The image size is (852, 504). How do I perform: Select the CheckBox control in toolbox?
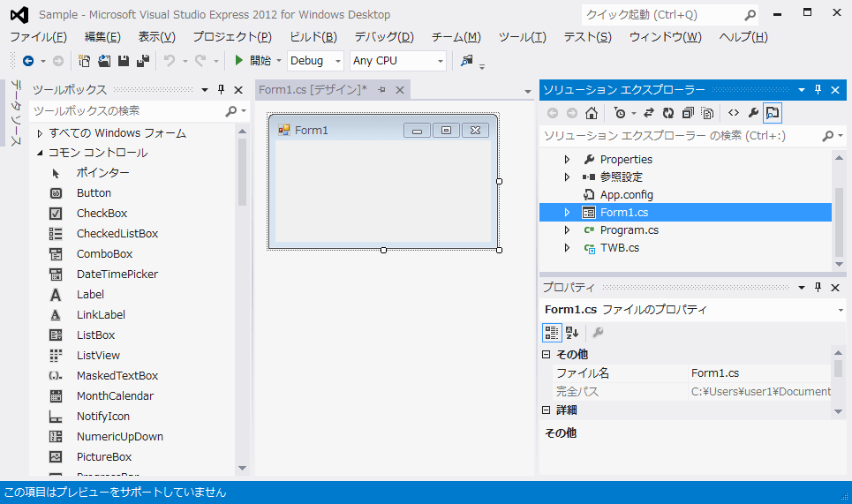(102, 214)
